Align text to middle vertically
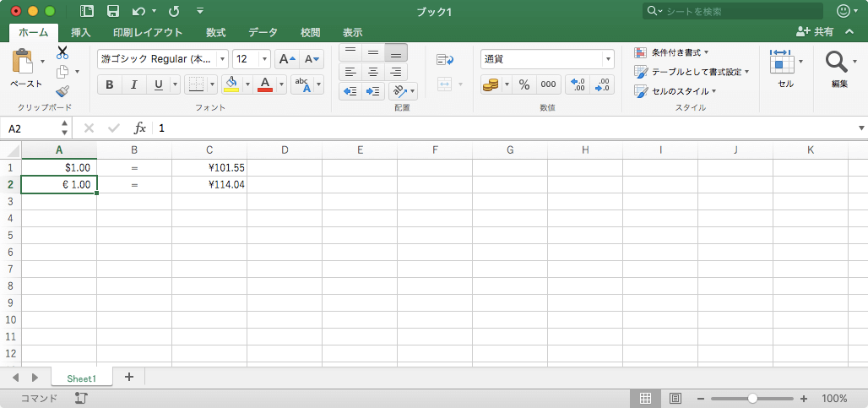This screenshot has width=868, height=408. point(373,52)
